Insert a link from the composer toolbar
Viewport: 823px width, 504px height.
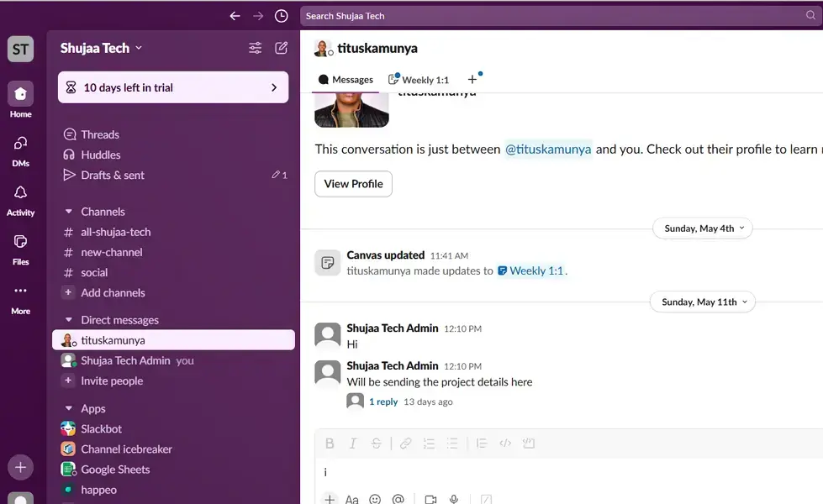(405, 444)
